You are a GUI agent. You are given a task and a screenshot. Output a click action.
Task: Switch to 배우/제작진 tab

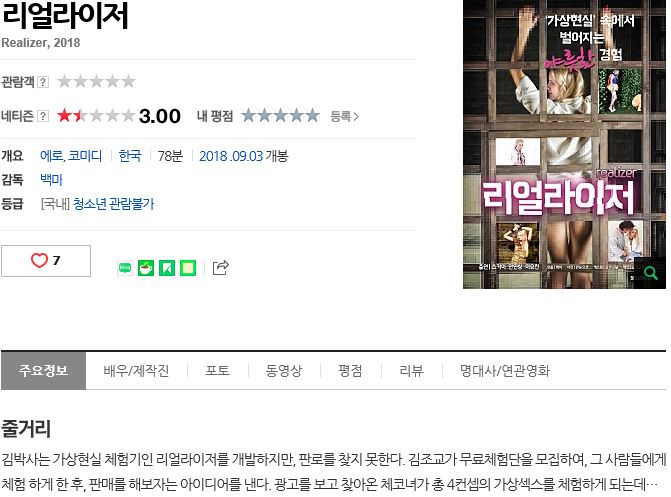(137, 371)
